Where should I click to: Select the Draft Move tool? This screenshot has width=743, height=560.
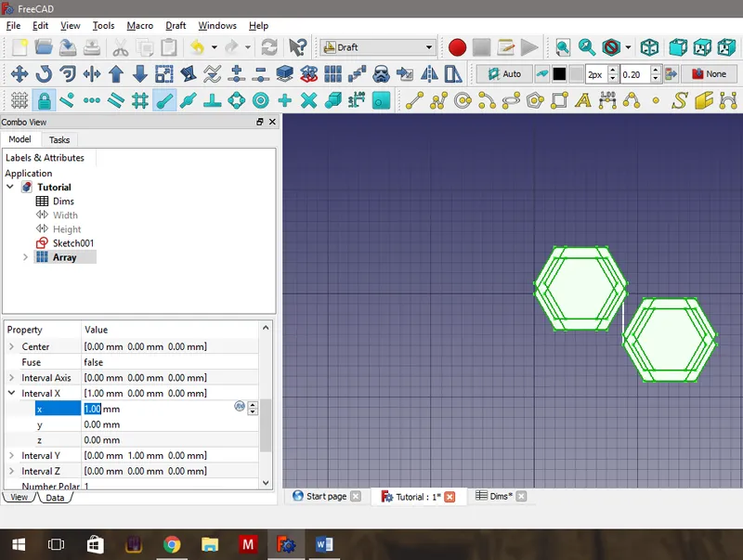point(19,74)
